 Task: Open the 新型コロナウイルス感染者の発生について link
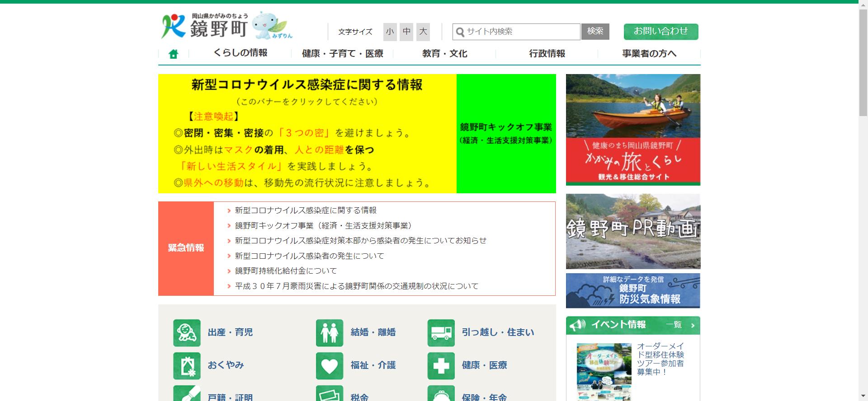pyautogui.click(x=309, y=256)
